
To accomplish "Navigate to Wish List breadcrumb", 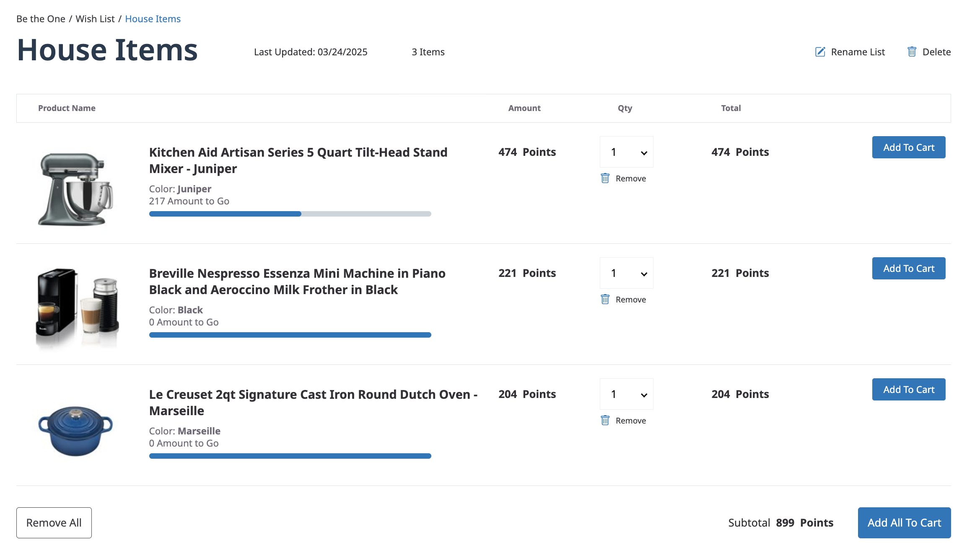I will point(95,19).
